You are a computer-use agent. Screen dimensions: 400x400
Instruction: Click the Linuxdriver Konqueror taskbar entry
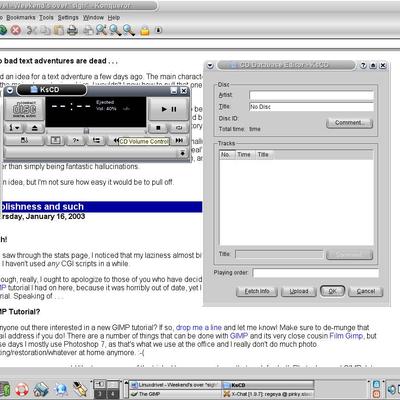(x=175, y=385)
